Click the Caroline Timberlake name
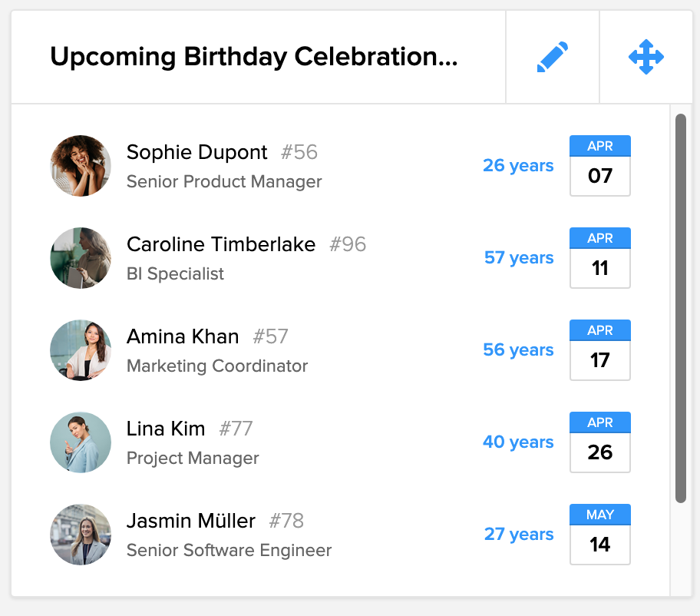Viewport: 700px width, 616px height. [x=221, y=244]
